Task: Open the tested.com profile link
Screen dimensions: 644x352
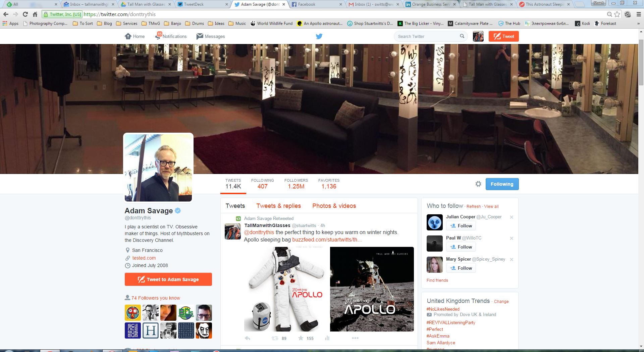Action: [x=144, y=258]
